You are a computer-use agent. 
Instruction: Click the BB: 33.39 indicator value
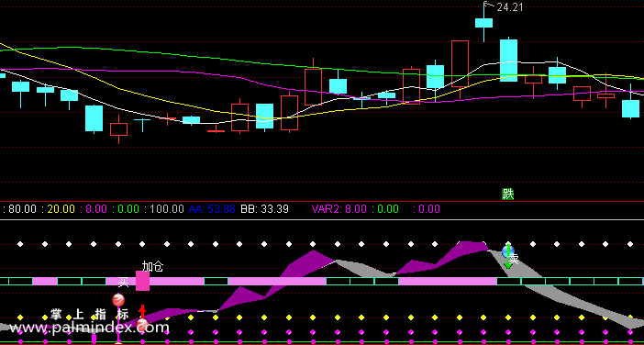coord(264,209)
